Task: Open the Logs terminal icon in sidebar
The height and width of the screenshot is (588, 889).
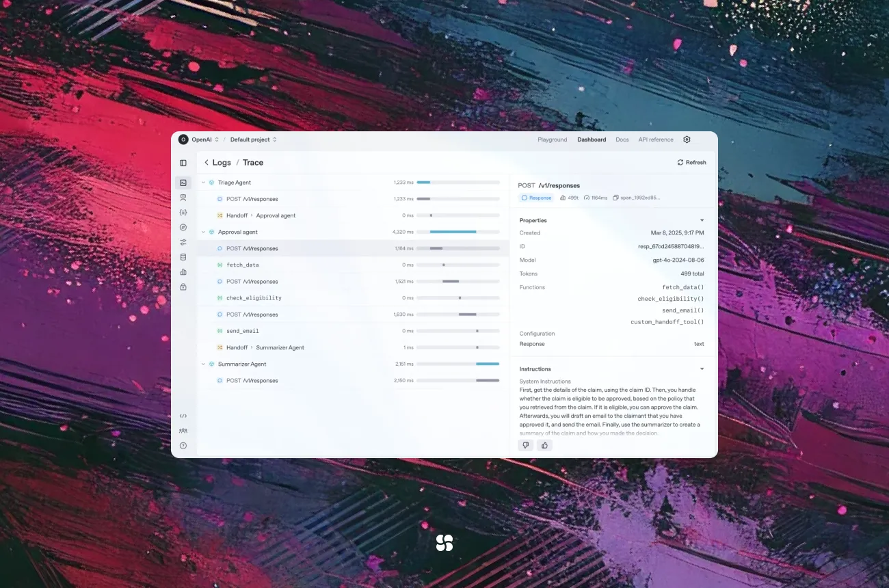Action: [x=183, y=183]
